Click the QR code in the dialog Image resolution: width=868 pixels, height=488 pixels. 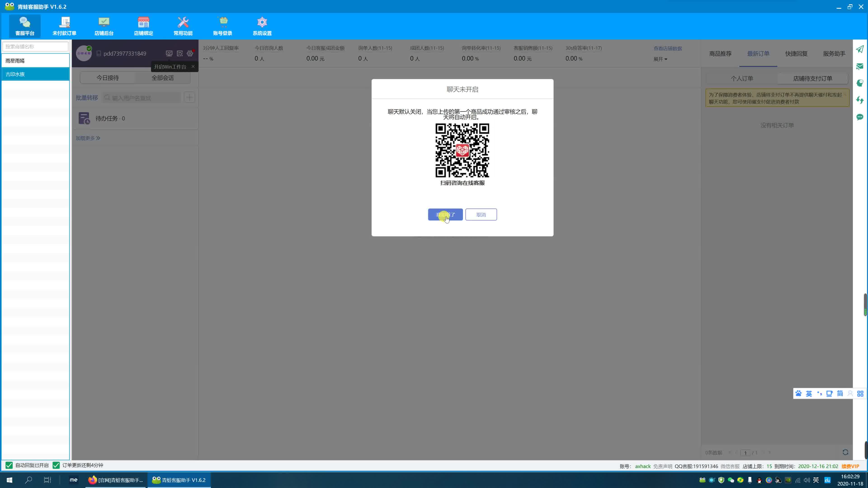pyautogui.click(x=462, y=150)
